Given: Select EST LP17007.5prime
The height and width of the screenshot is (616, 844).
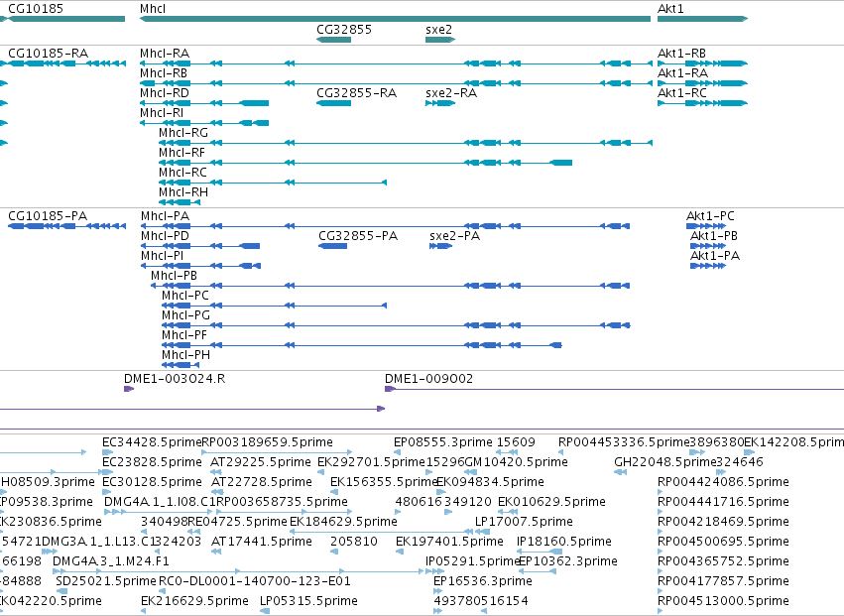Looking at the screenshot, I should (482, 532).
